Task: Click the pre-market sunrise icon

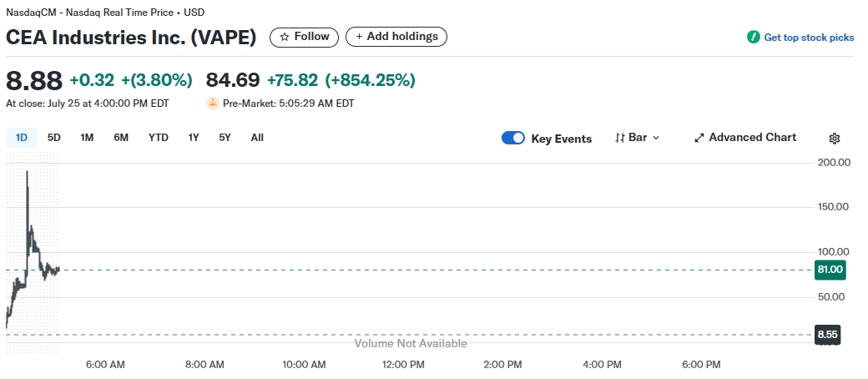Action: pos(213,104)
